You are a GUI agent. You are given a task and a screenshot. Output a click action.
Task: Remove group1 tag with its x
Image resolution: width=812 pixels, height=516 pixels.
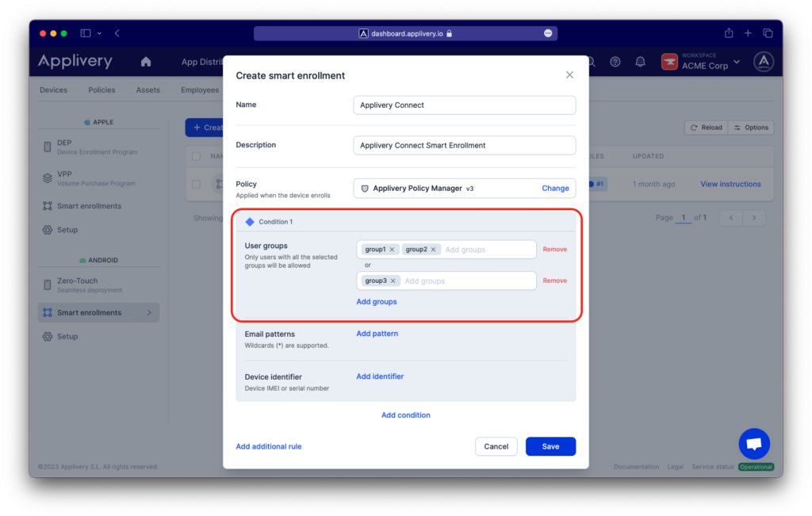tap(392, 250)
